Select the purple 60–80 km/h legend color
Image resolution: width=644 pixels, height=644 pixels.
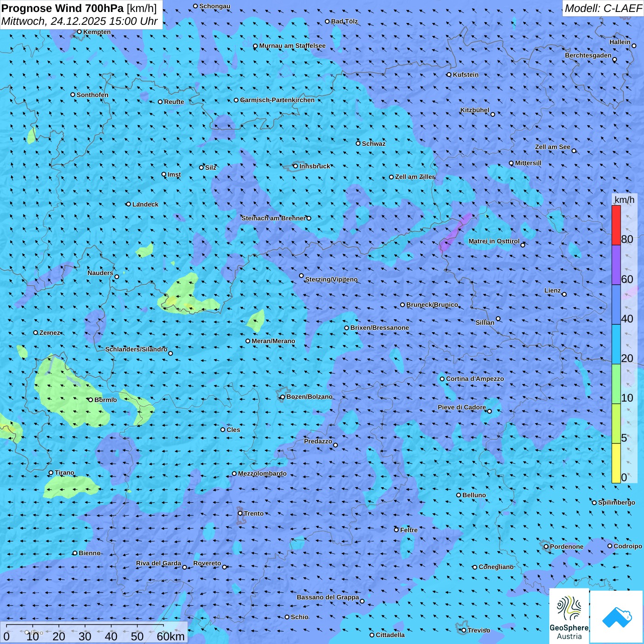616,265
